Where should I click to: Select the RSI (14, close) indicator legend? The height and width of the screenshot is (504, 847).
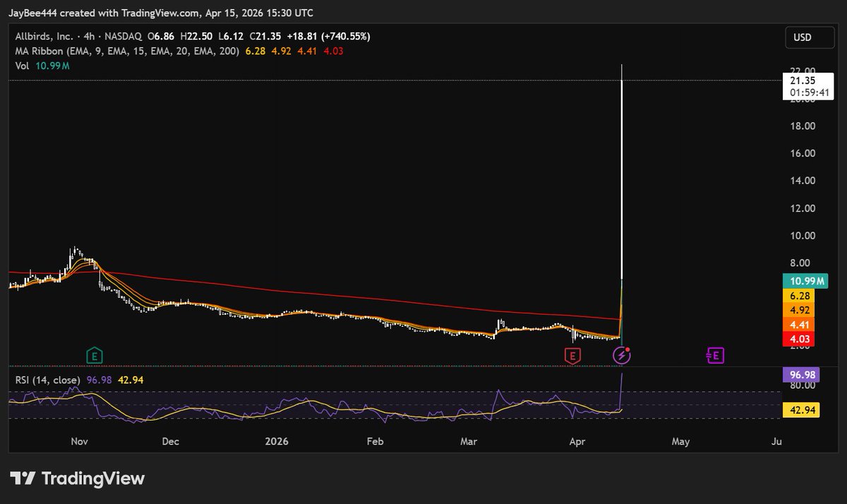pos(49,380)
